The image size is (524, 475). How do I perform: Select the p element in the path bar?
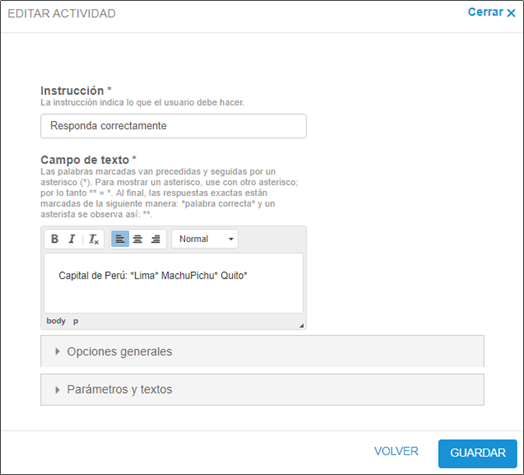pos(76,321)
